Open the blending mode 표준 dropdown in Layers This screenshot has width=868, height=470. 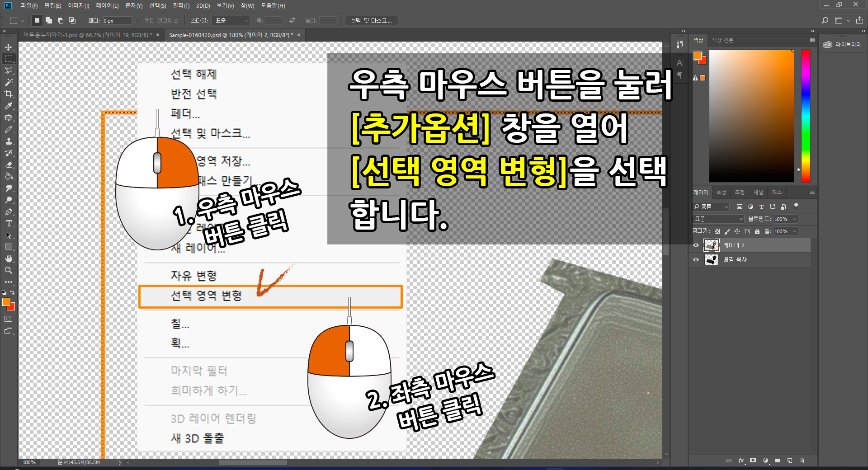[x=718, y=219]
